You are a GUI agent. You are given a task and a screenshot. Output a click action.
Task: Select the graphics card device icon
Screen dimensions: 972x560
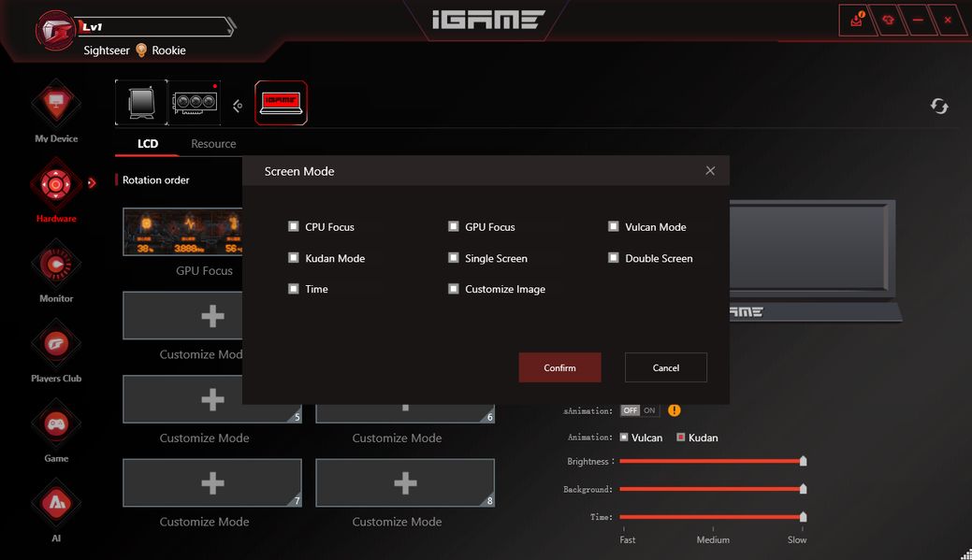[195, 102]
